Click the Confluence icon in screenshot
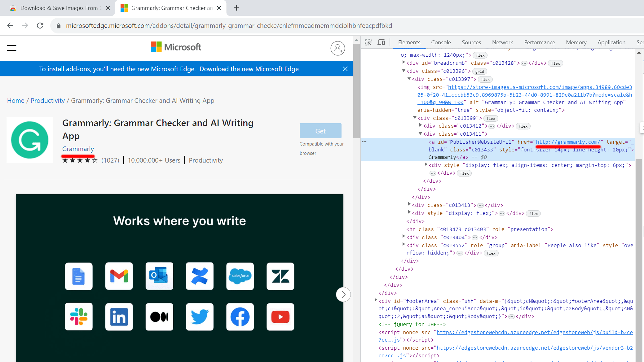This screenshot has height=362, width=644. [x=200, y=276]
